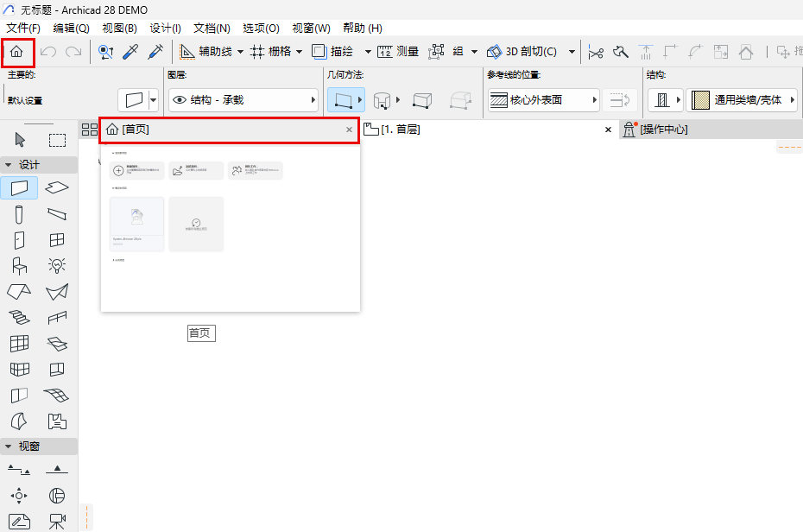
Task: Open the 图层 layer dropdown showing 结构-承载
Action: coord(243,99)
